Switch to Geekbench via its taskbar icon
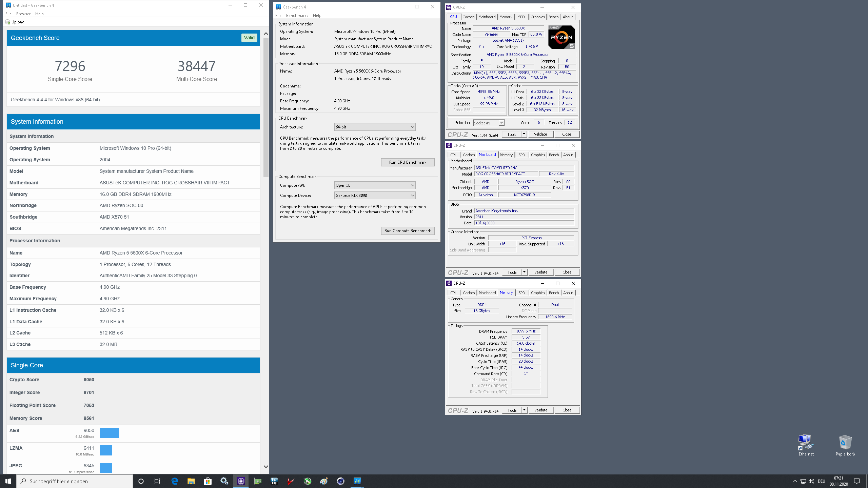 point(357,481)
